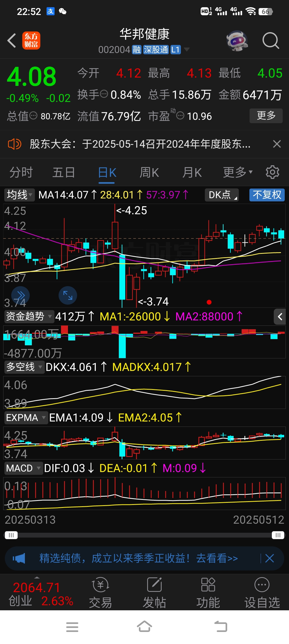Tap the Android back button

click(x=221, y=627)
